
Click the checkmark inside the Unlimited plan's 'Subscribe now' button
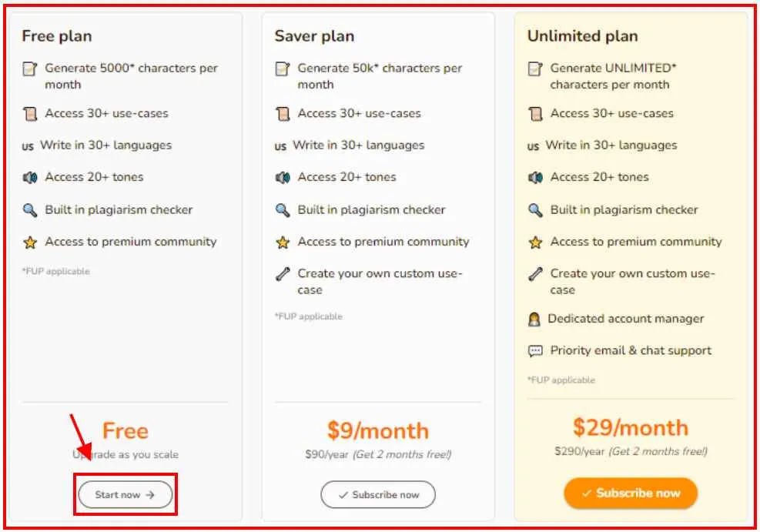point(588,493)
